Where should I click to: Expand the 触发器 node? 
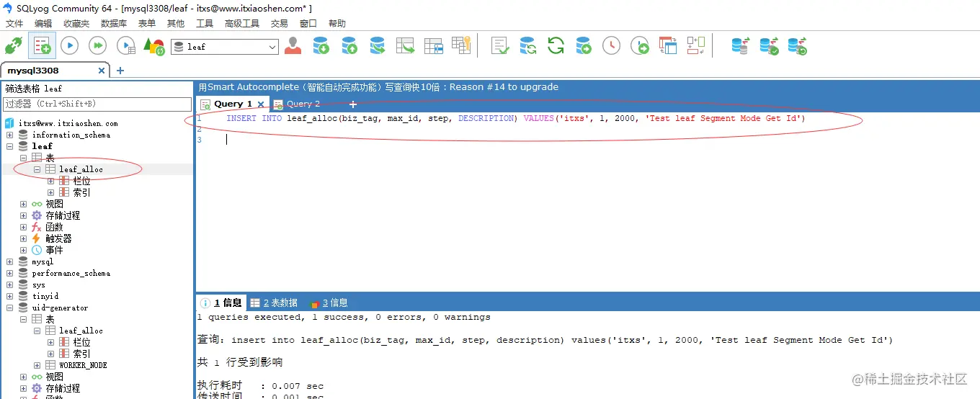24,238
